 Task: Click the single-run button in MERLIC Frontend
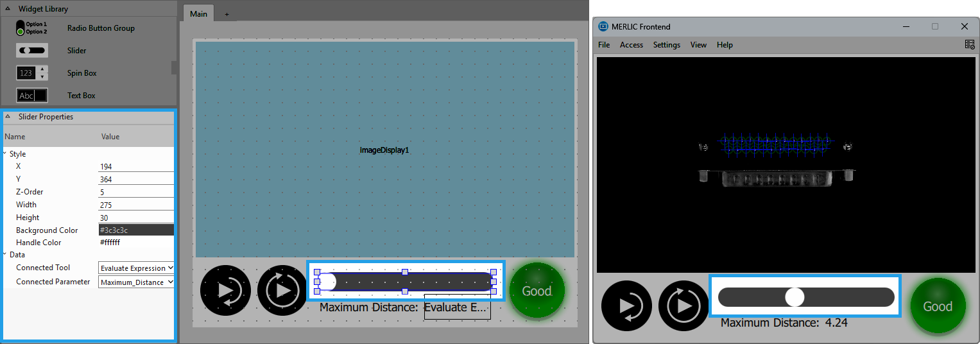(626, 306)
